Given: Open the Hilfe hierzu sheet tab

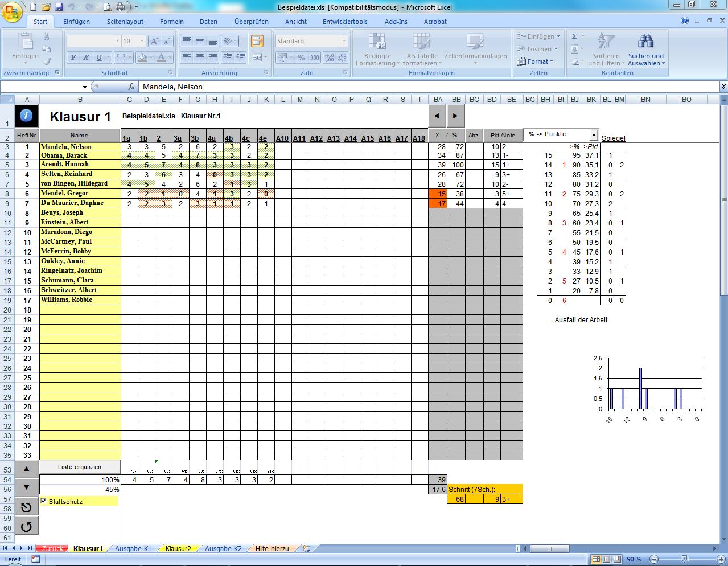Looking at the screenshot, I should coord(272,548).
